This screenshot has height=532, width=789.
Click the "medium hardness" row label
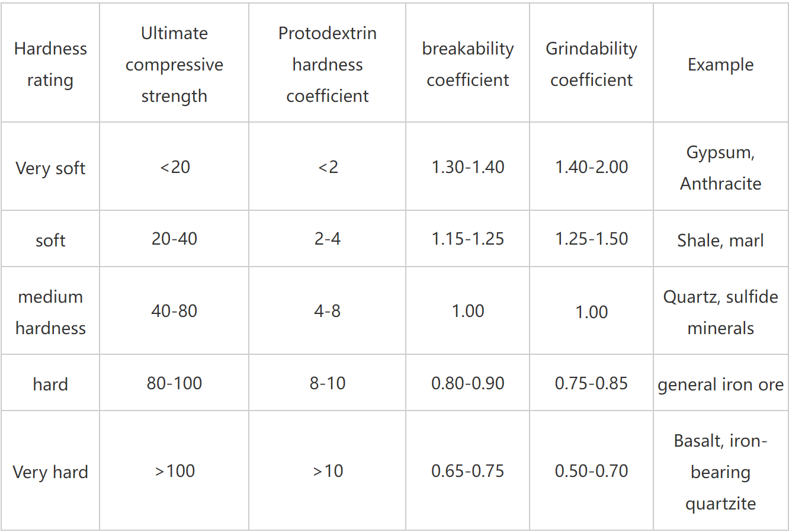point(50,312)
